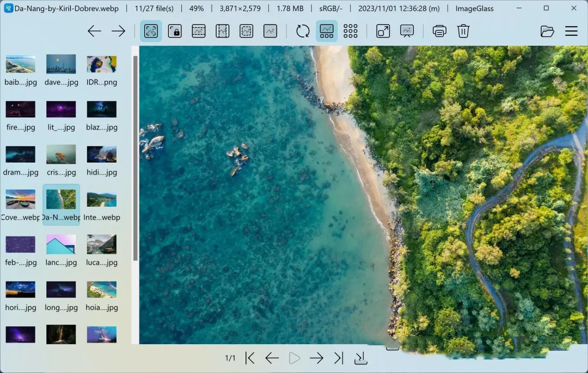View the cris...jpg thumbnail

[x=61, y=160]
